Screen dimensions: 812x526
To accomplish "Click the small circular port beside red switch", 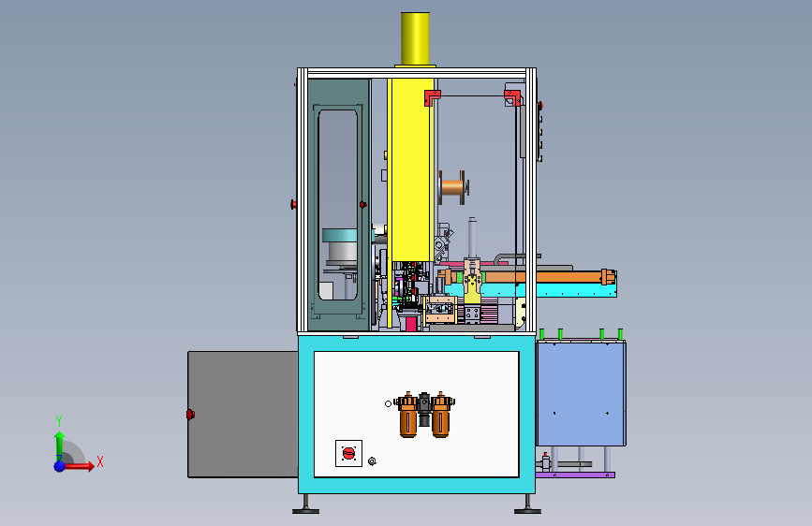I will [x=372, y=461].
